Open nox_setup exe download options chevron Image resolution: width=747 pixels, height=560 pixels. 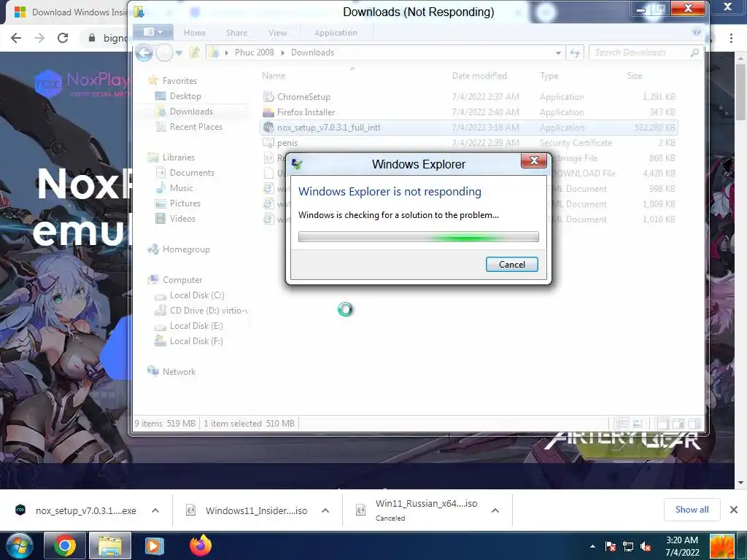pyautogui.click(x=155, y=510)
